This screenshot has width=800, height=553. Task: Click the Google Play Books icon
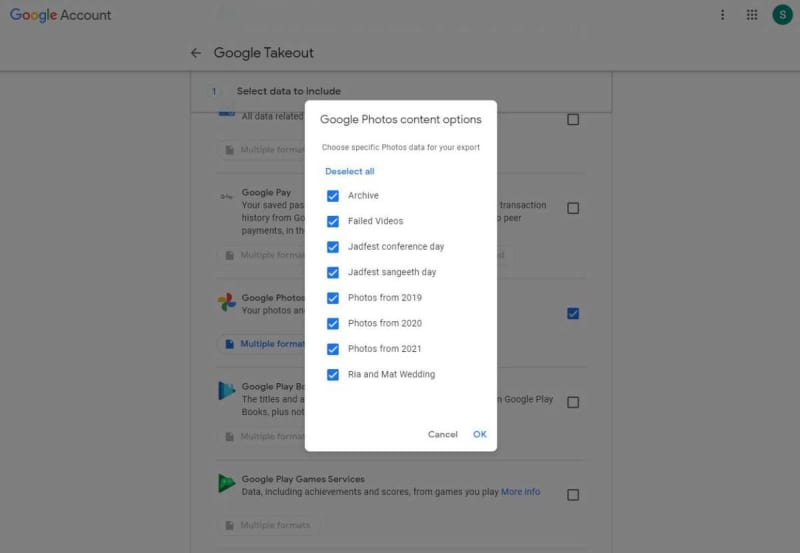(227, 391)
